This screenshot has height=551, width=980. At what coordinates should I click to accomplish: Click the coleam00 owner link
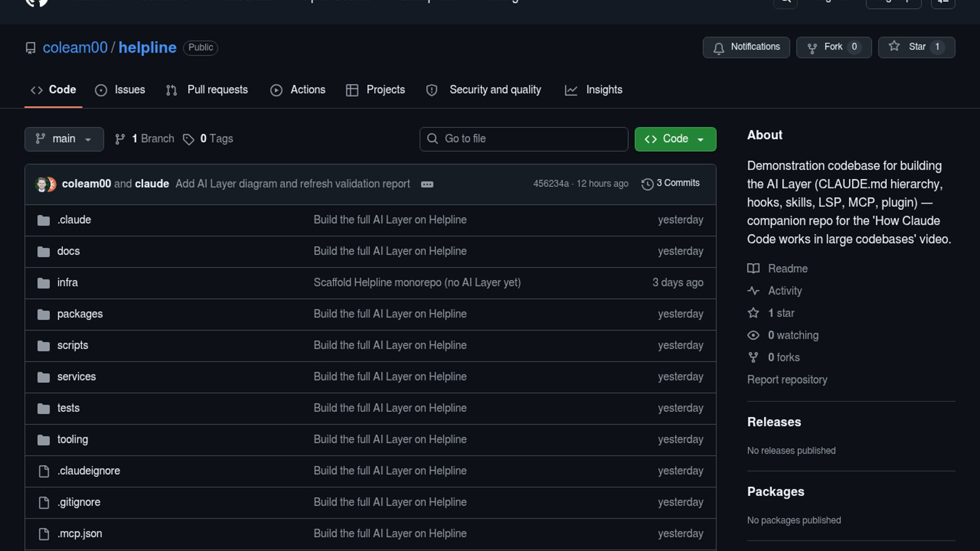coord(75,47)
